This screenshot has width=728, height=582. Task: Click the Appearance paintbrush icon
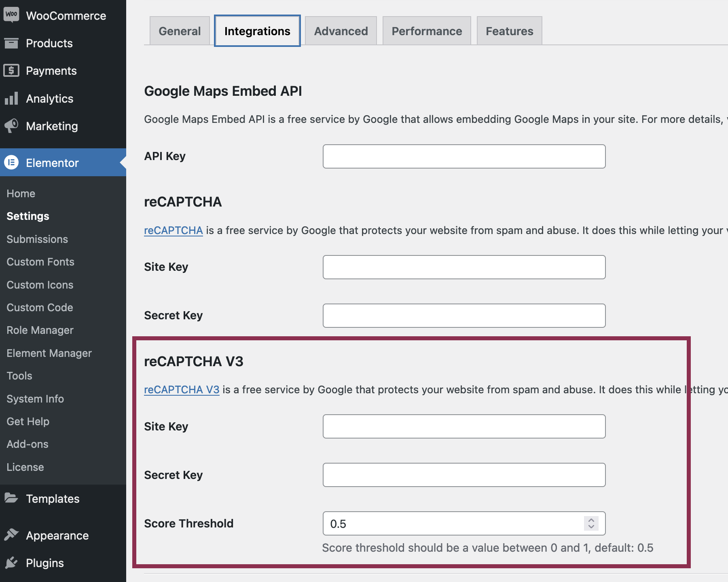[11, 535]
